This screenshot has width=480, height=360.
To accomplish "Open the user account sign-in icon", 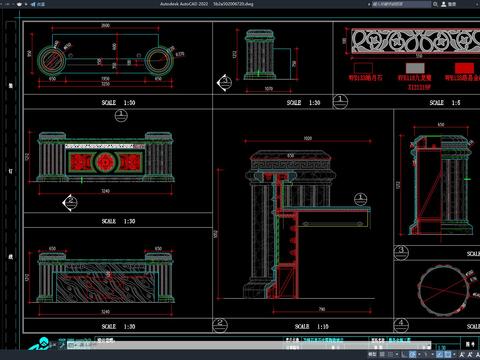I will [x=444, y=4].
